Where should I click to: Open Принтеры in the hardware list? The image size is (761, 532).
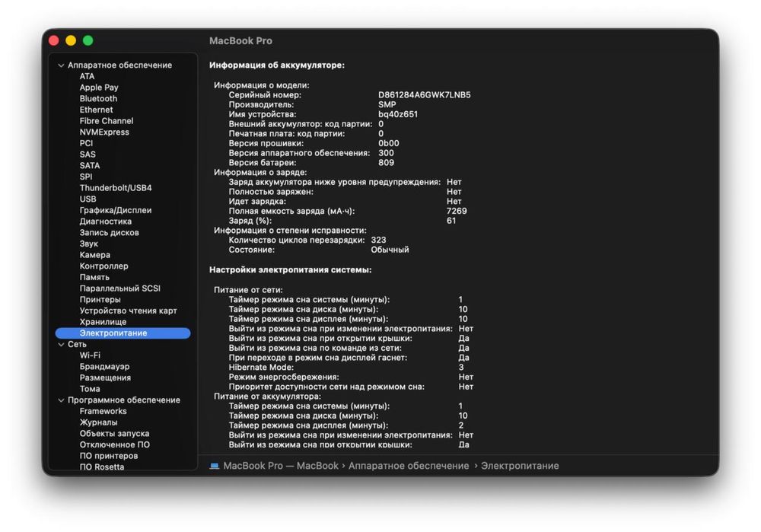[x=100, y=300]
